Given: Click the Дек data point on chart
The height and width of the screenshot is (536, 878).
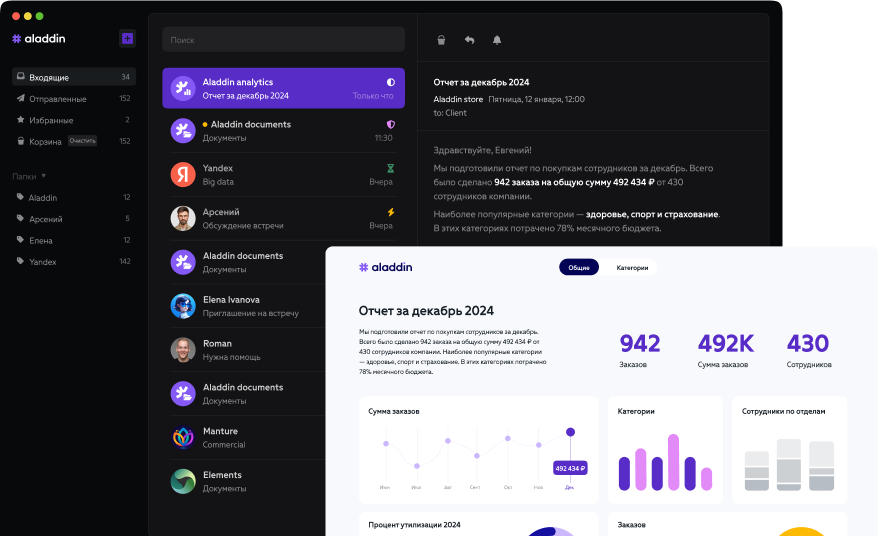Looking at the screenshot, I should (x=570, y=432).
